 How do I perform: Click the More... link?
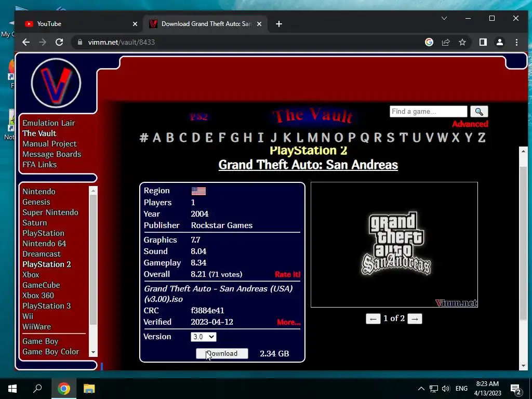click(x=288, y=322)
